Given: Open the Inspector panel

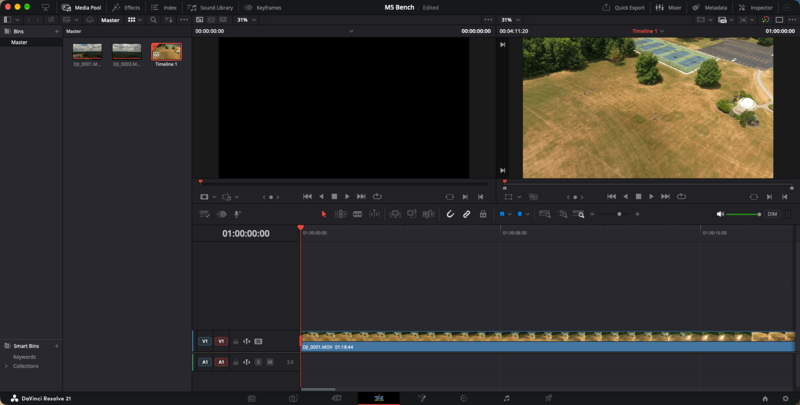Looking at the screenshot, I should [x=756, y=8].
